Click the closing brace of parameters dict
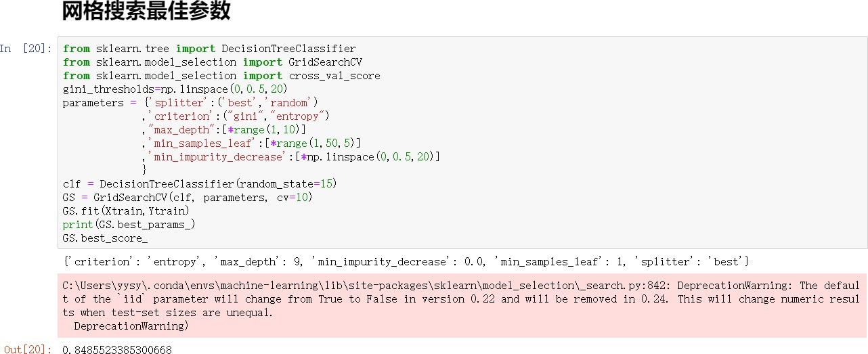The height and width of the screenshot is (354, 868). (x=144, y=170)
